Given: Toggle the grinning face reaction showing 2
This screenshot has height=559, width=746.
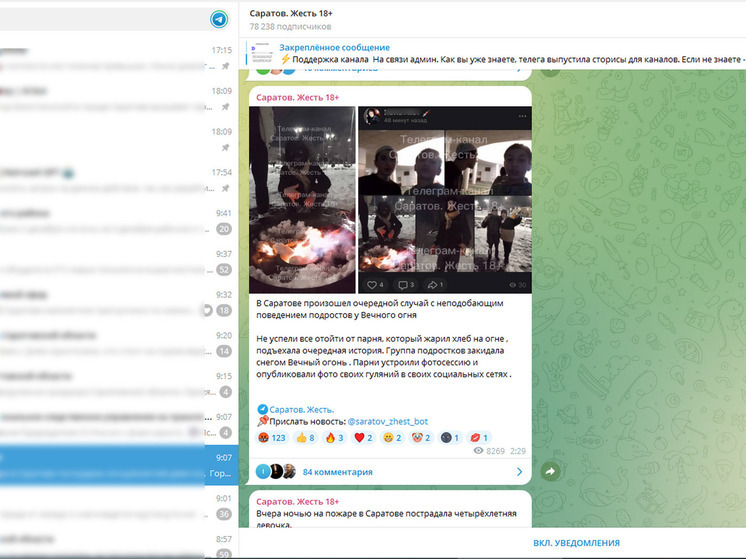Looking at the screenshot, I should [x=391, y=437].
